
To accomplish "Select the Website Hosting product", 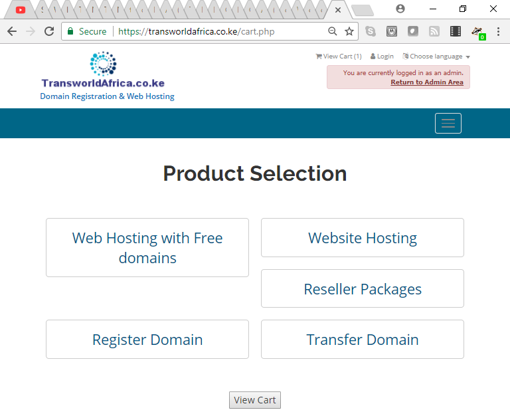I will click(x=363, y=238).
